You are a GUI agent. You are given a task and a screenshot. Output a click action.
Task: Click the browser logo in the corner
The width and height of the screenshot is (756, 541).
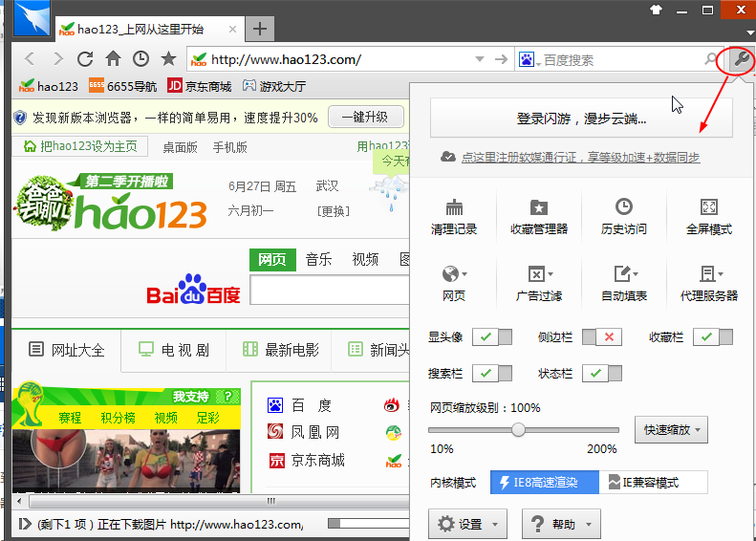32,18
